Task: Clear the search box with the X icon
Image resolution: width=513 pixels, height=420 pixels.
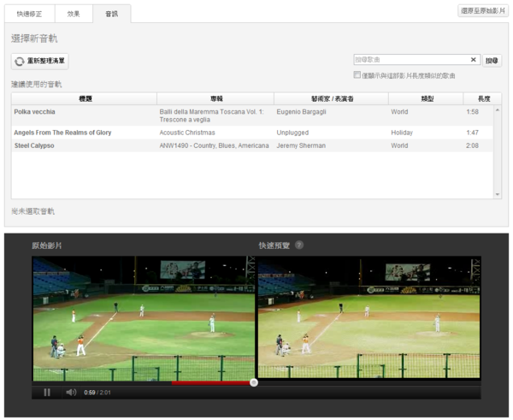Action: (474, 60)
